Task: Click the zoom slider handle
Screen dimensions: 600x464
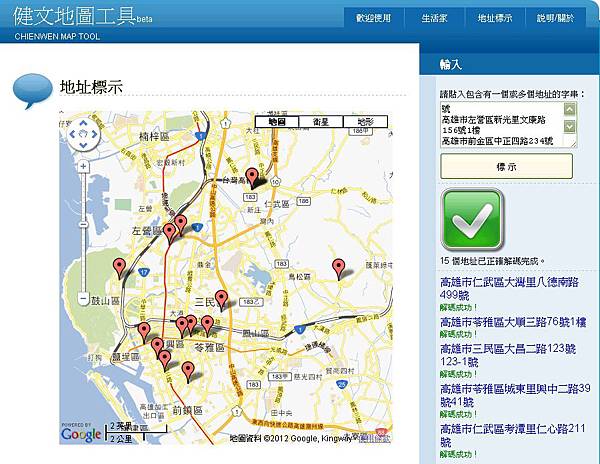Action: 83,224
